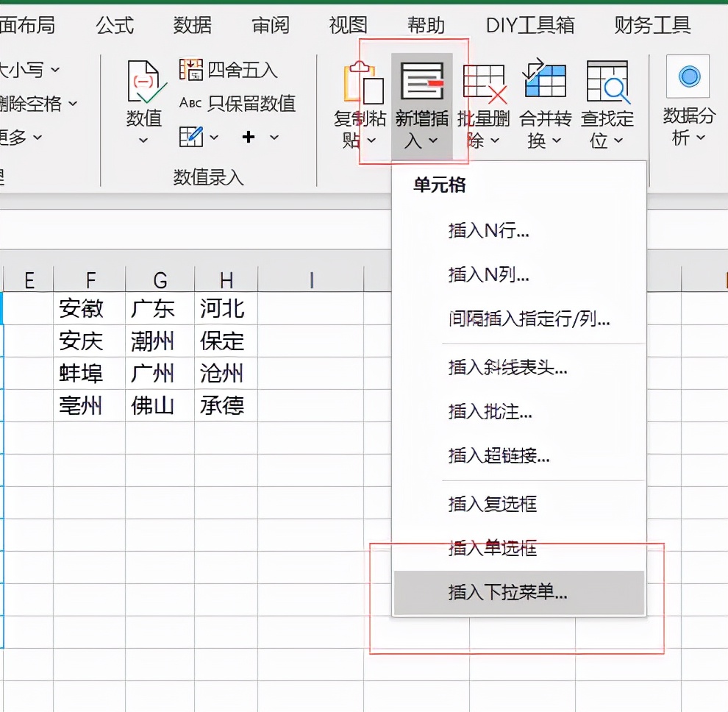Open the 数据分析 dropdown arrow

[x=701, y=137]
